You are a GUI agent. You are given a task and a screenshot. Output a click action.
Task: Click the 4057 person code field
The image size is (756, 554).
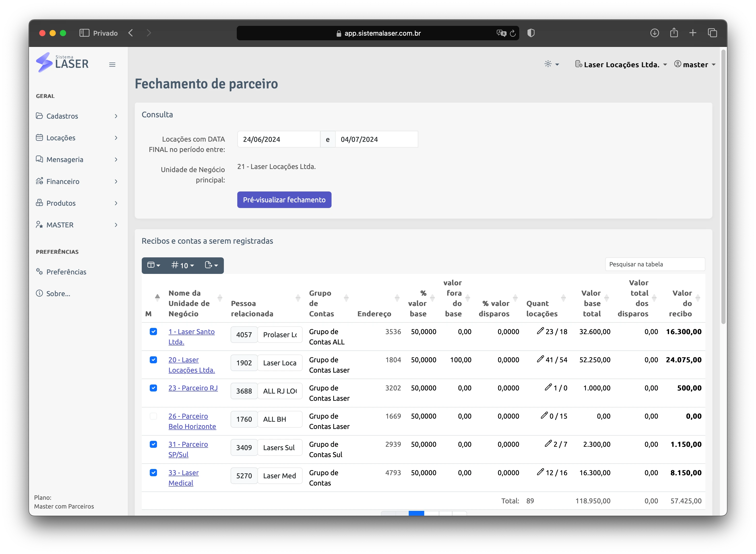pyautogui.click(x=244, y=335)
